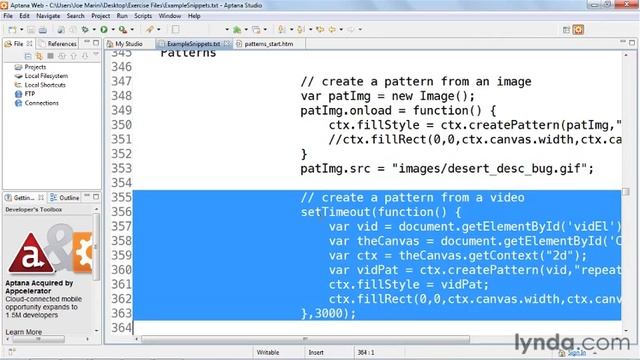Open the Search menu
The image size is (640, 360).
click(x=76, y=16)
